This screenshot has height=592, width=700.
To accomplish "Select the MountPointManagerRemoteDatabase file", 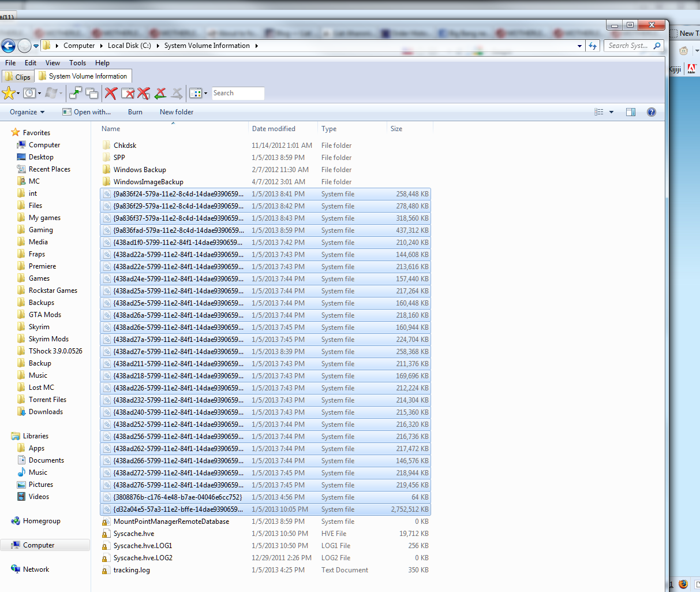I will [265, 522].
